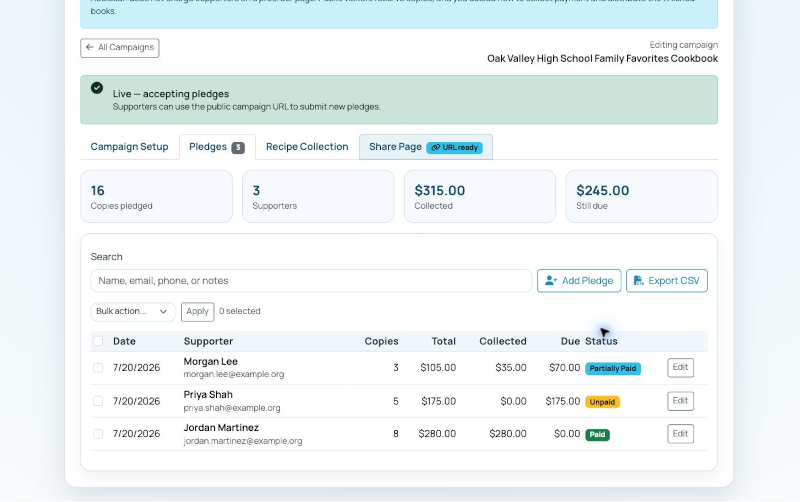Click the $175.00 due amount for Priya Shah
The width and height of the screenshot is (800, 502).
563,401
